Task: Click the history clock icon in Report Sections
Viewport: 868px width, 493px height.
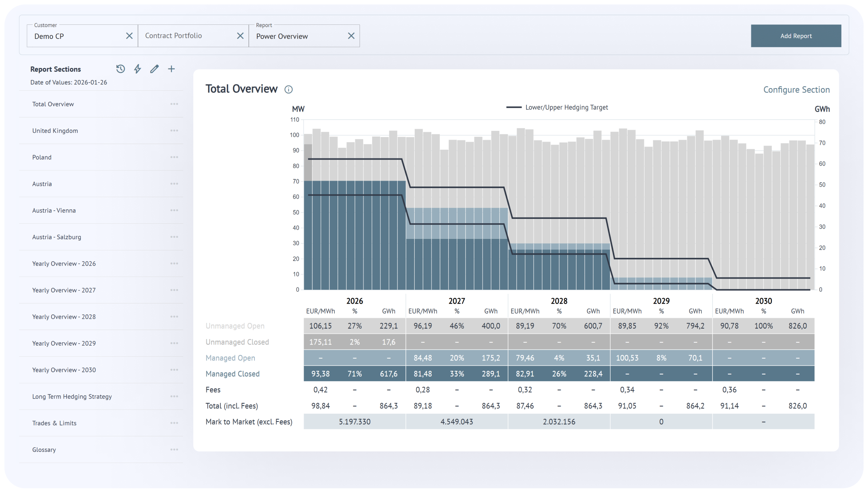Action: tap(120, 69)
